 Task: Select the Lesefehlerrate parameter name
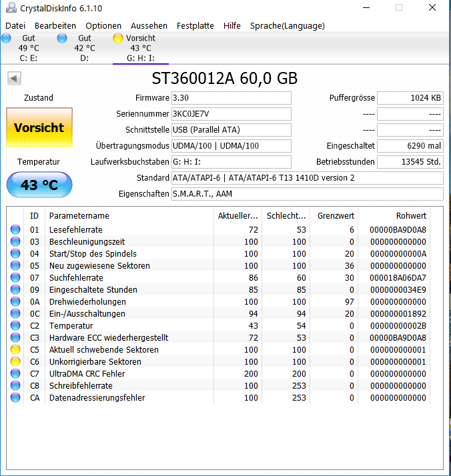[76, 230]
